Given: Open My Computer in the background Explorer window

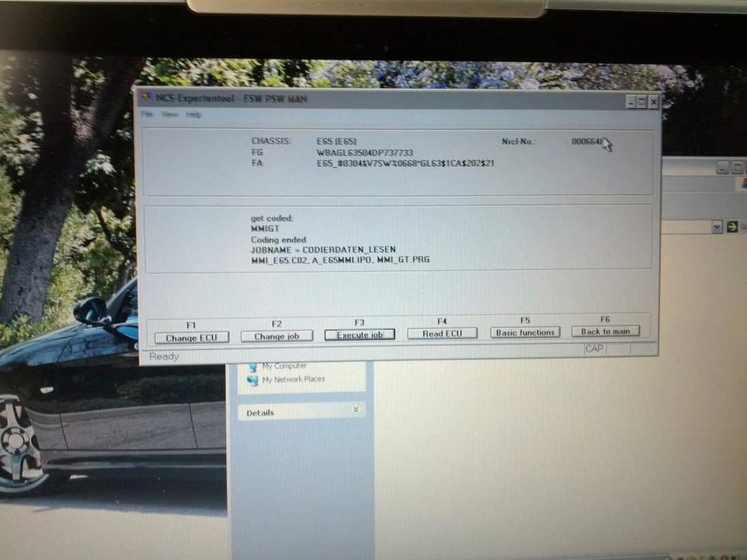Looking at the screenshot, I should pos(284,366).
